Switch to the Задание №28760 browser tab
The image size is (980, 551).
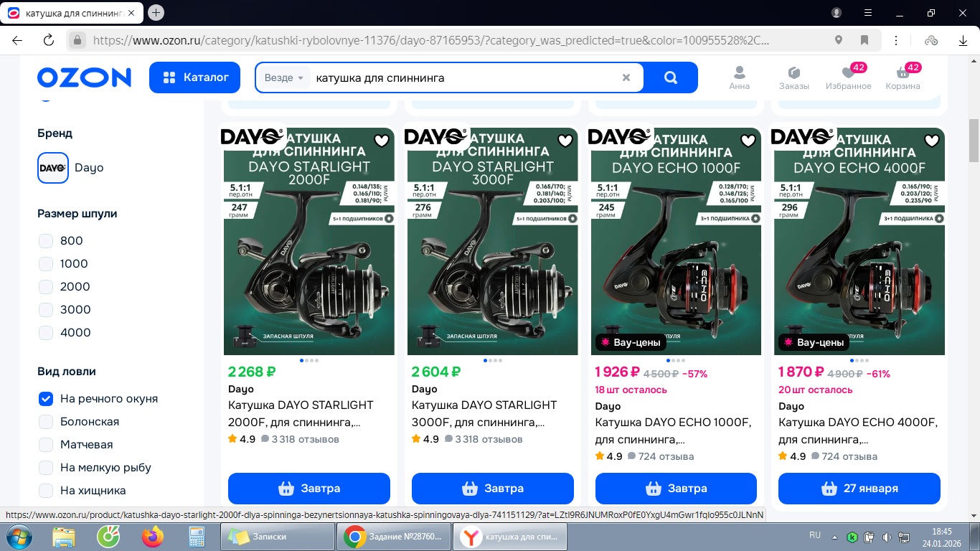coord(394,536)
